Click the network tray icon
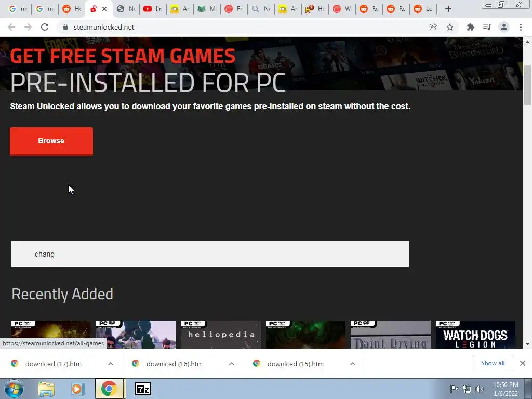The width and height of the screenshot is (532, 399). (x=467, y=389)
